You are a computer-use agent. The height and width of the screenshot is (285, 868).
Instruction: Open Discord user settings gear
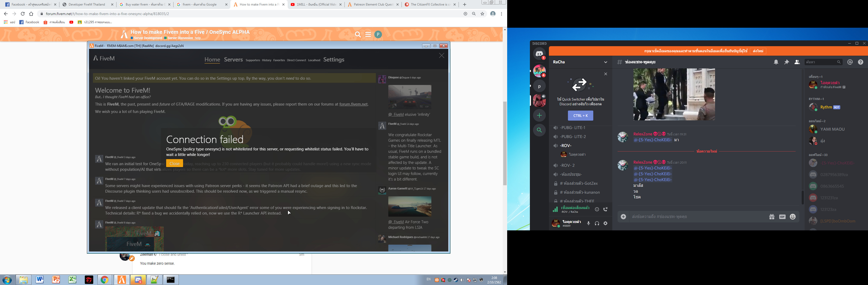(x=605, y=223)
